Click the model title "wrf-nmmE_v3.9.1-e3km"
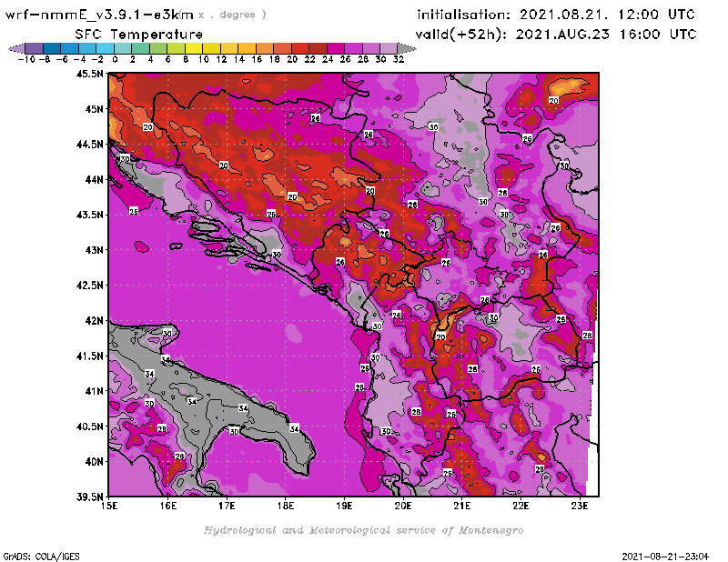 pos(99,15)
